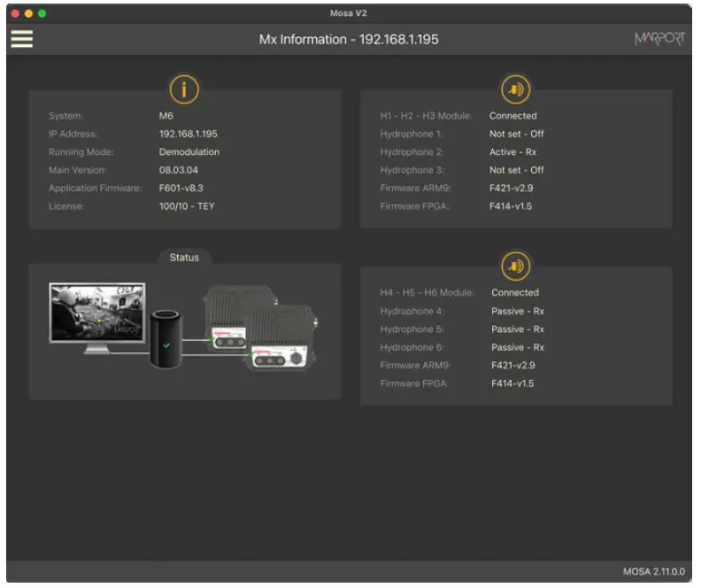The image size is (701, 588).
Task: Click the System value 'M6'
Action: 166,116
